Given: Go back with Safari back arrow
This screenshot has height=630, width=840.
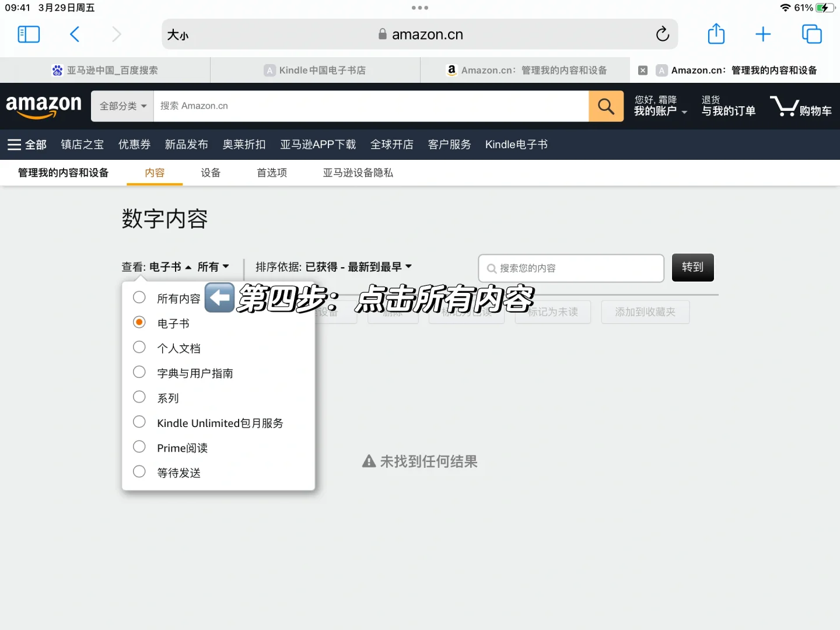Looking at the screenshot, I should click(x=75, y=34).
